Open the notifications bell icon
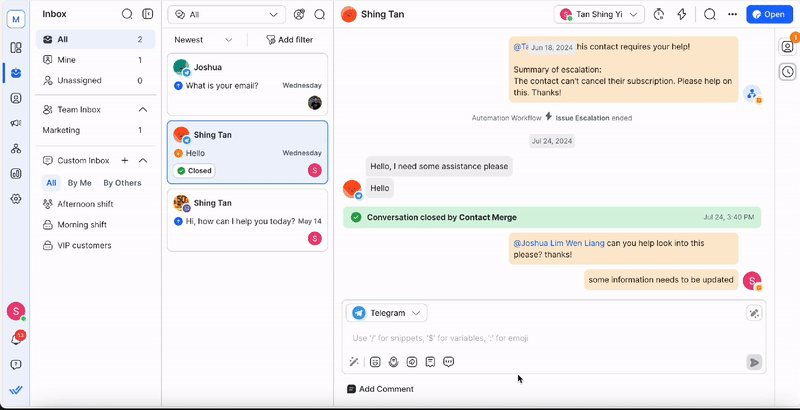The height and width of the screenshot is (410, 800). pos(16,339)
